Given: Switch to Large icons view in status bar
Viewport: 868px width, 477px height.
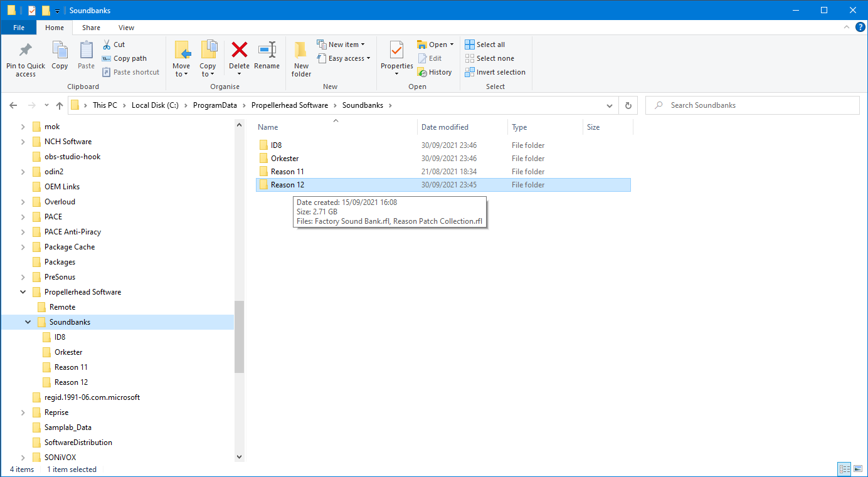Looking at the screenshot, I should click(x=858, y=469).
